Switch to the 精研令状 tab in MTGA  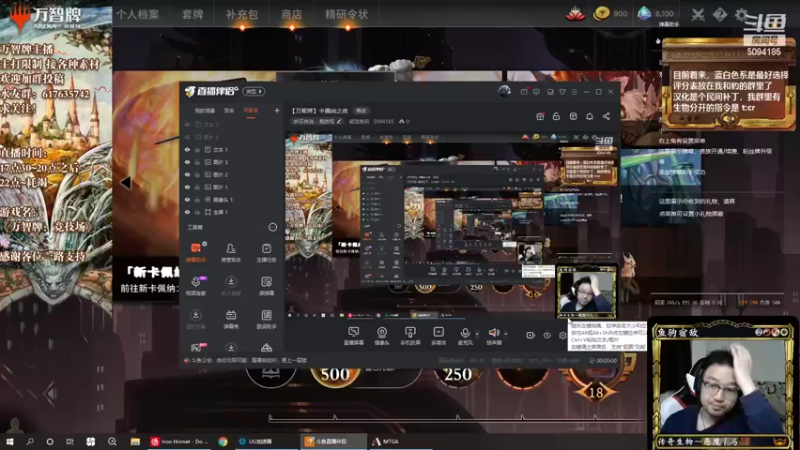click(x=346, y=14)
